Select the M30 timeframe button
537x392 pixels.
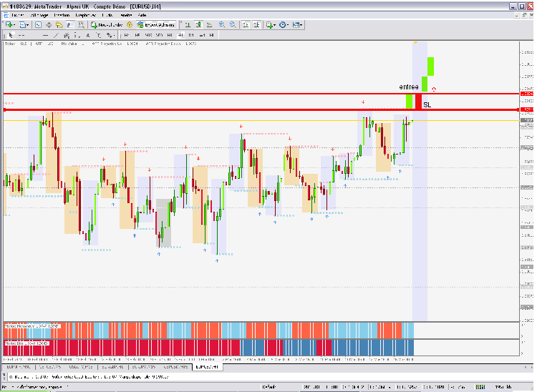[x=159, y=35]
